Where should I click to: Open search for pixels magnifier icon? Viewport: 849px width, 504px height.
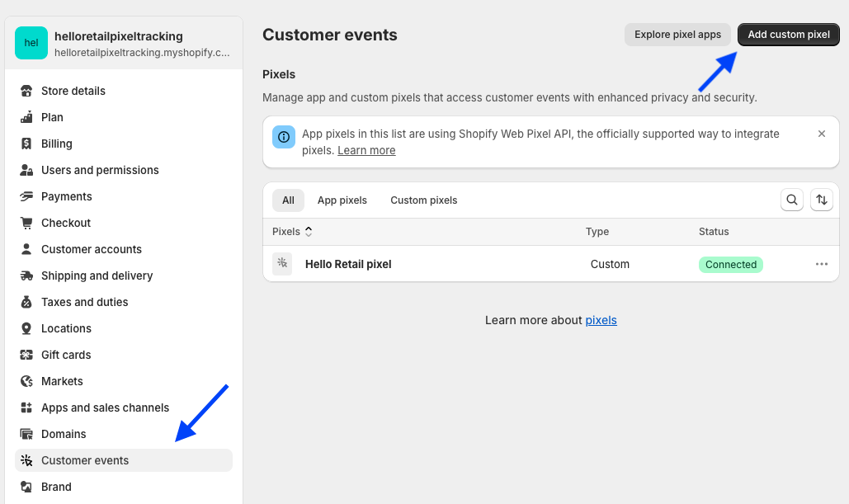(x=792, y=200)
